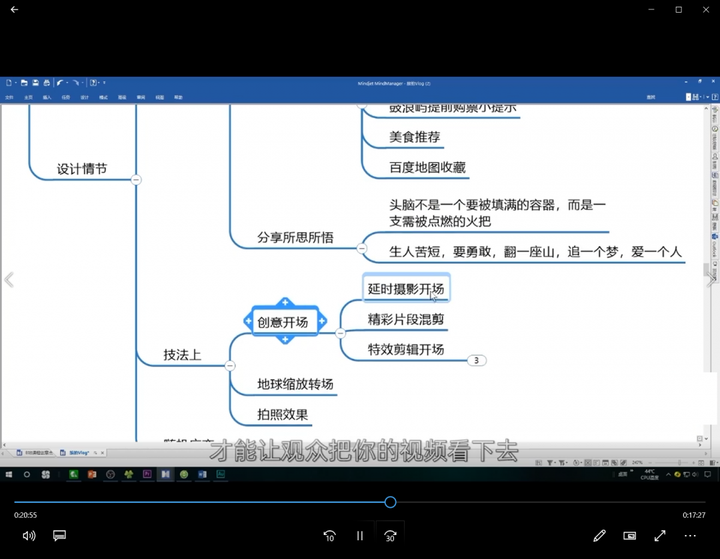Select the 创意开场 topic box

pyautogui.click(x=285, y=321)
